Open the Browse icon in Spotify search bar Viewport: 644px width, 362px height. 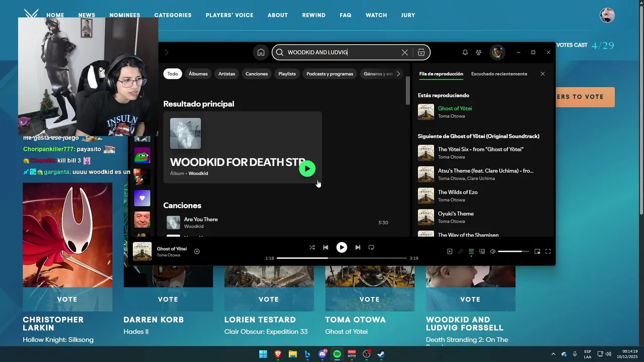pyautogui.click(x=421, y=52)
